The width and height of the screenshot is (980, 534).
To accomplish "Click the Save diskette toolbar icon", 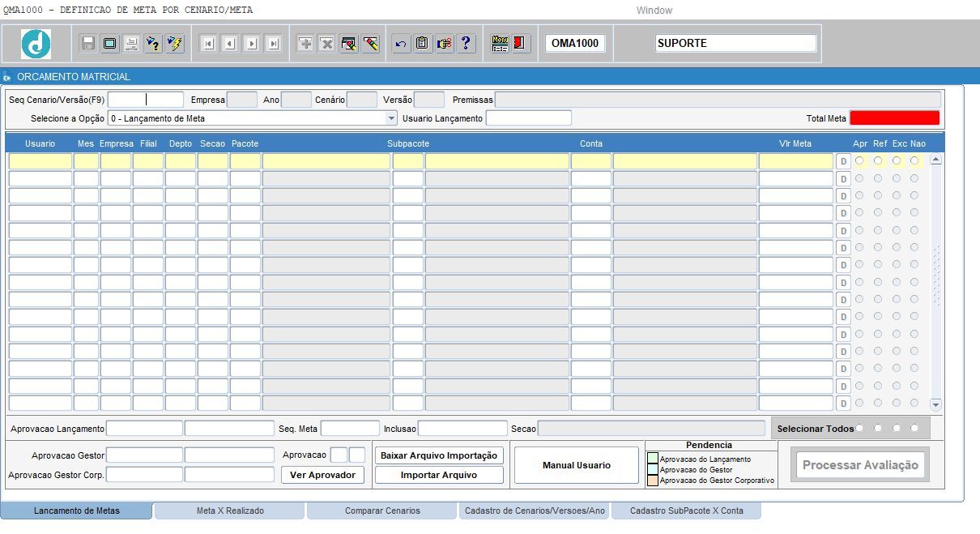I will point(87,44).
